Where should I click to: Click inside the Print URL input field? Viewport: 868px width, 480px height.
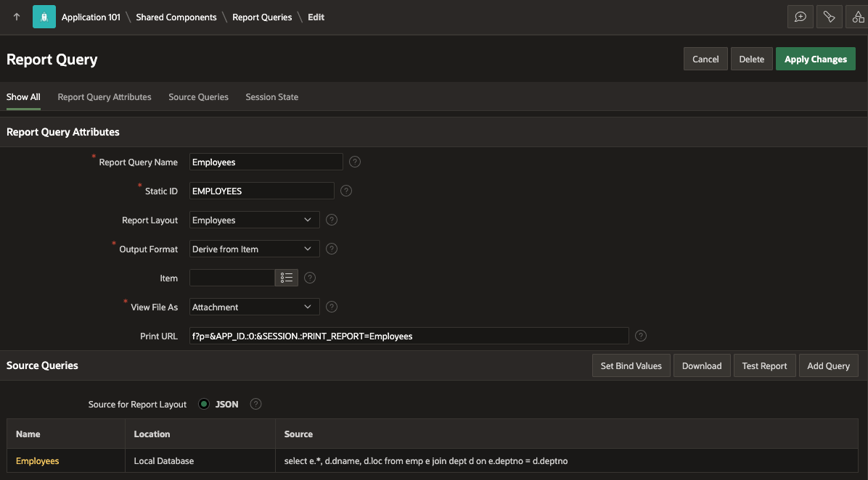pyautogui.click(x=406, y=336)
